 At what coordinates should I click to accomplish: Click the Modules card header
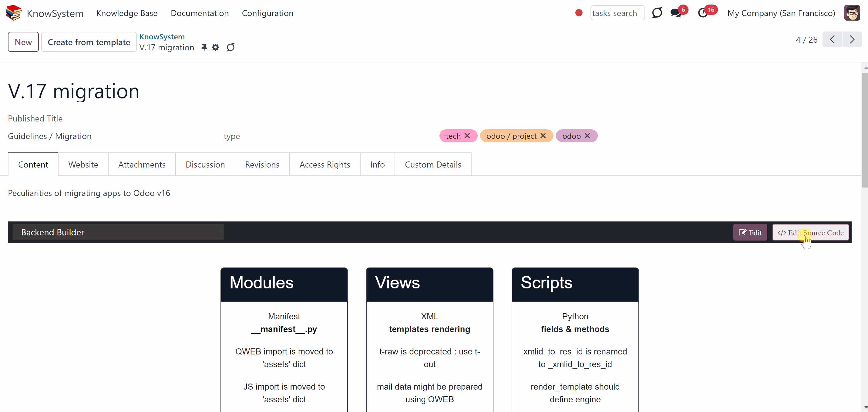click(284, 284)
